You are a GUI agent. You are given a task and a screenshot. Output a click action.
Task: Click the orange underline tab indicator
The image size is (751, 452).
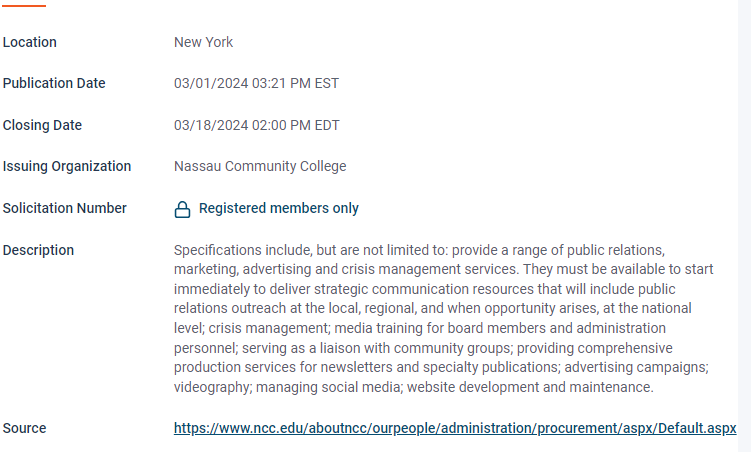point(23,5)
